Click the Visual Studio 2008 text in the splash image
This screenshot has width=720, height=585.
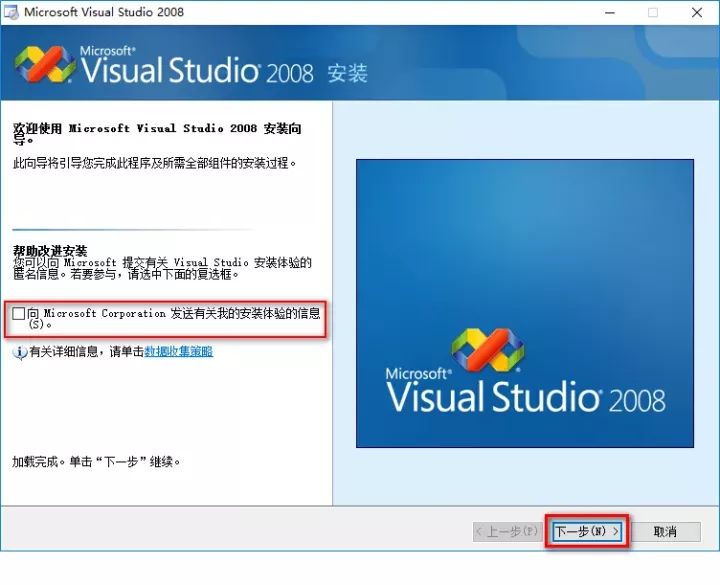(x=525, y=396)
